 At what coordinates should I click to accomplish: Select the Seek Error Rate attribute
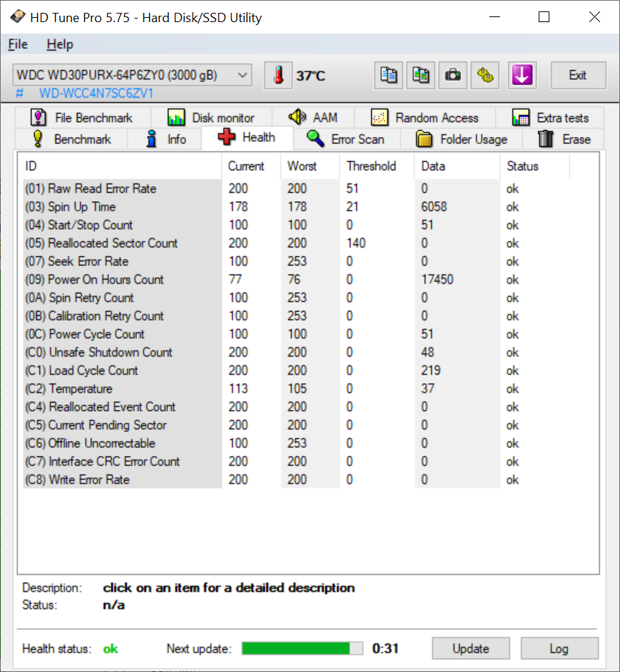pos(296,261)
